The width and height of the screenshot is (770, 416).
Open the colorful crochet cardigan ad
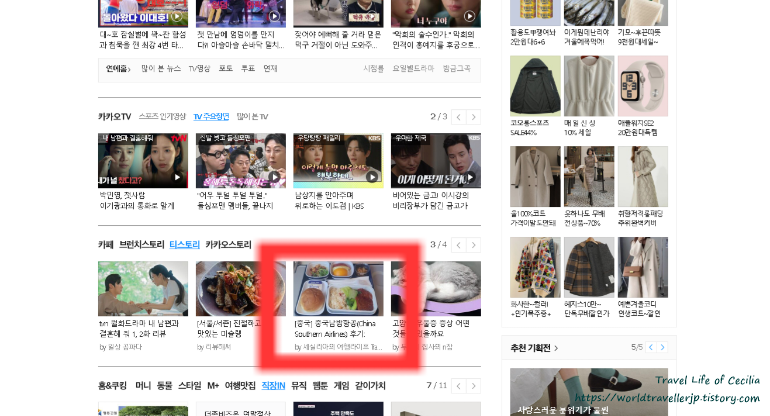point(535,267)
